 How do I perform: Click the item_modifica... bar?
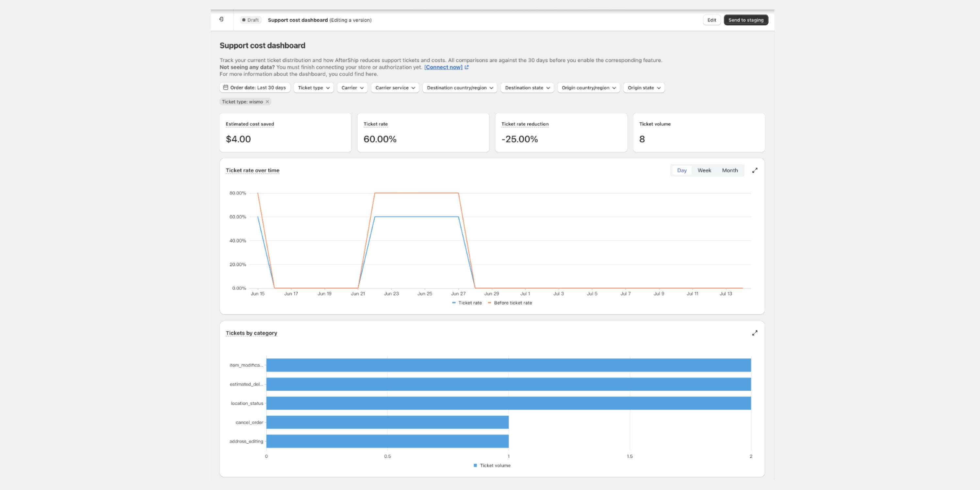[508, 365]
